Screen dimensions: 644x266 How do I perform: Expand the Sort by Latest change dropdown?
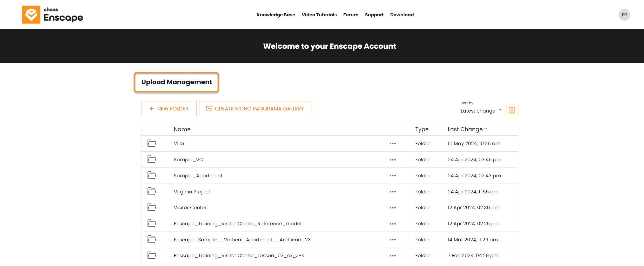pos(482,111)
